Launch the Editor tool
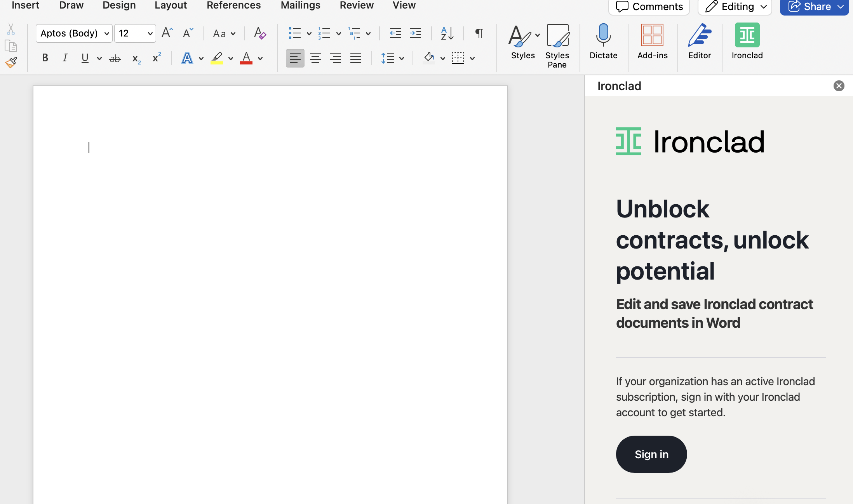The image size is (853, 504). 700,42
